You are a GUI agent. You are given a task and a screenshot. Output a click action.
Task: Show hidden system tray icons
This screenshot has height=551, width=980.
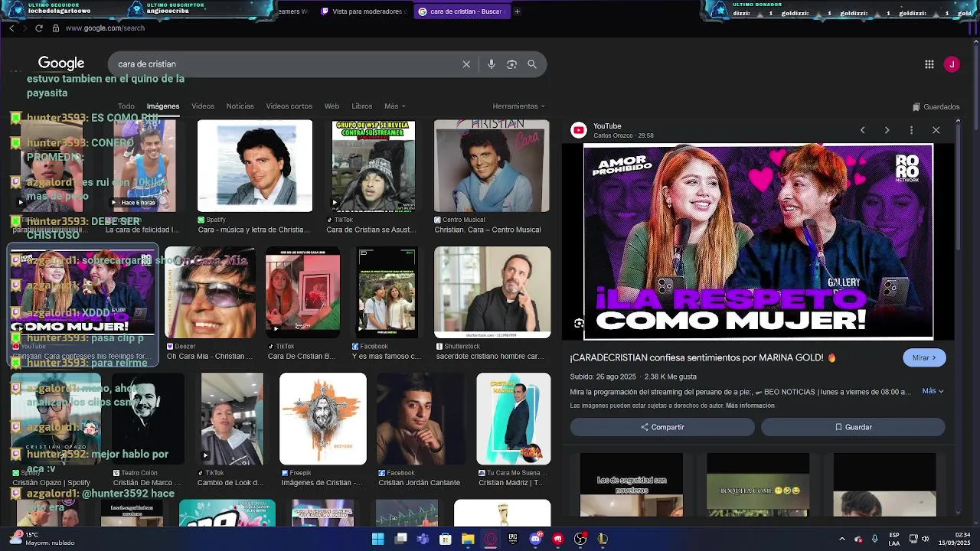coord(841,539)
